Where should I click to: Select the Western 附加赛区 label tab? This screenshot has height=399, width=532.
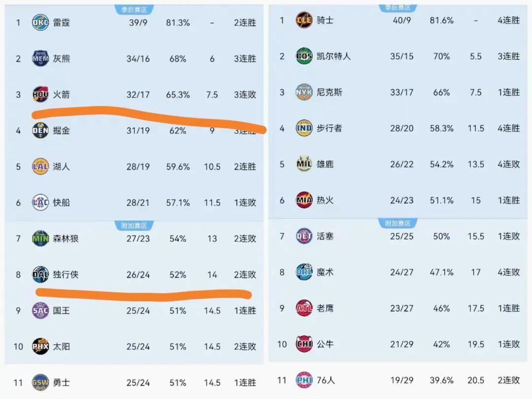coord(134,226)
